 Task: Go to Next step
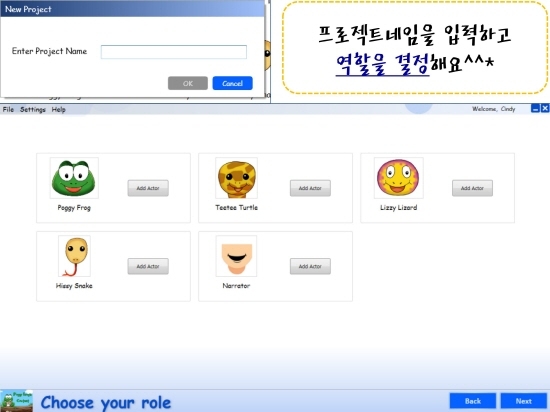(x=523, y=401)
